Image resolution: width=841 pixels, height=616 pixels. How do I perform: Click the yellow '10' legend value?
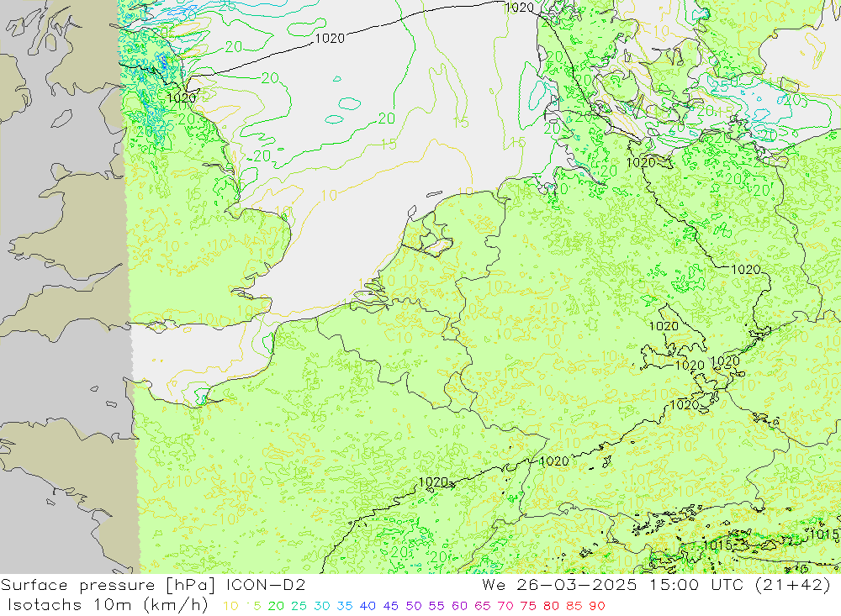tap(230, 606)
